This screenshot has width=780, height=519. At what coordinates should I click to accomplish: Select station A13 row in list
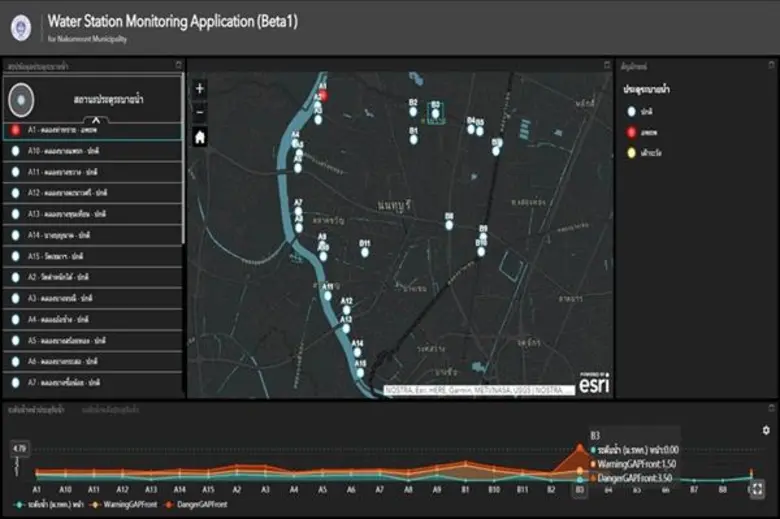(93, 214)
